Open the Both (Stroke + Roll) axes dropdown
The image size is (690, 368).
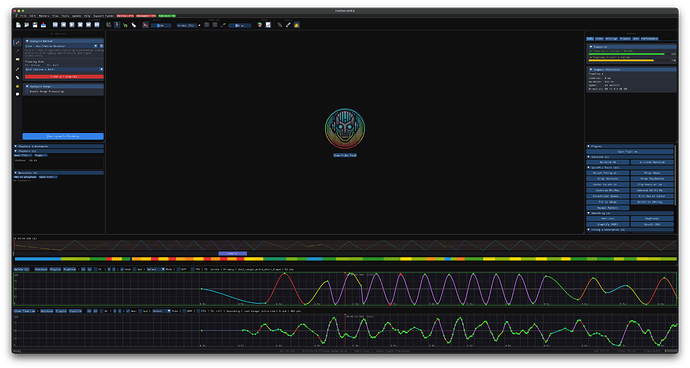64,70
